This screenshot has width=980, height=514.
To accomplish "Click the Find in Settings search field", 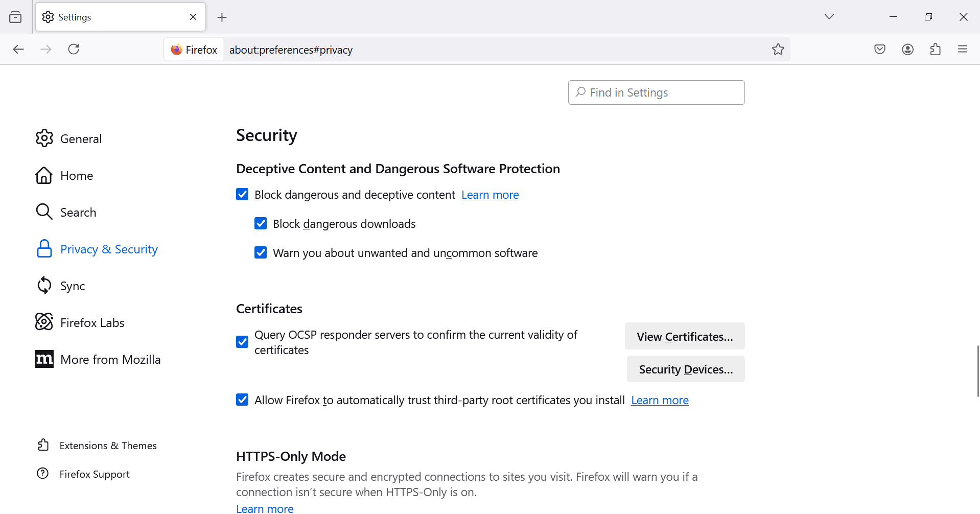I will tap(656, 92).
